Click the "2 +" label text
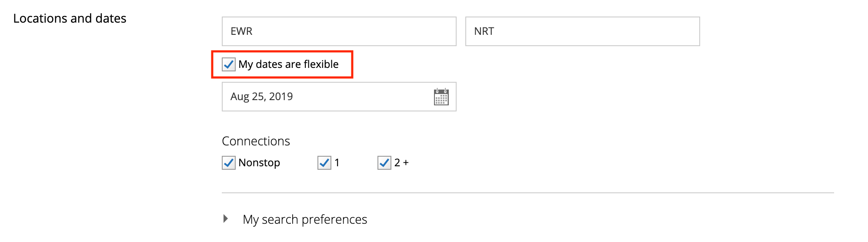Image resolution: width=868 pixels, height=242 pixels. [401, 163]
